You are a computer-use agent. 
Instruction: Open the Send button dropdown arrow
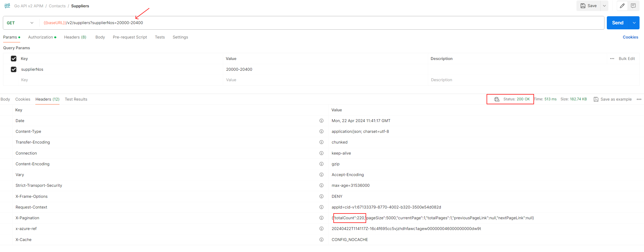pos(634,23)
